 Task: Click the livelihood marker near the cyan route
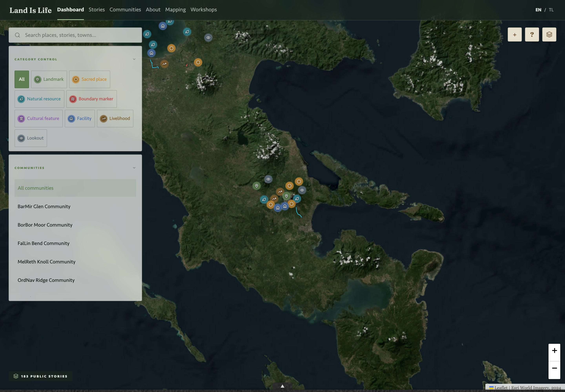164,64
